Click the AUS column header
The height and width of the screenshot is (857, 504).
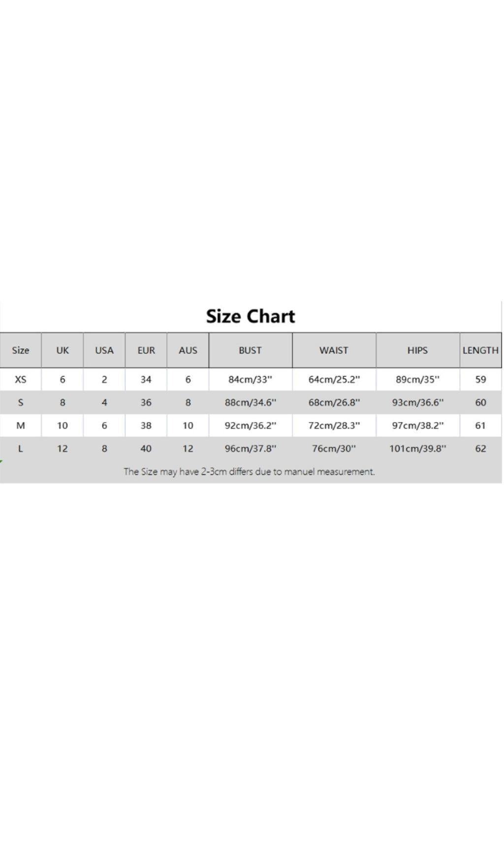[188, 350]
